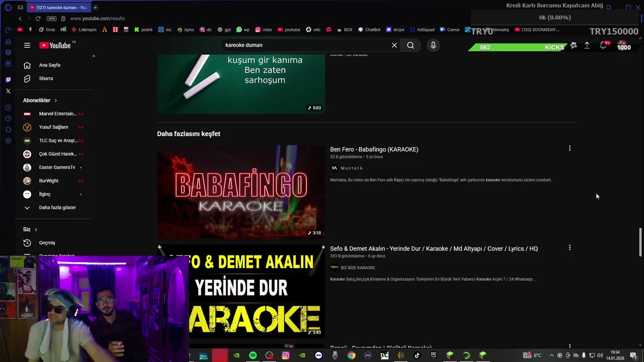Open the pndrk bookmark

(143, 30)
